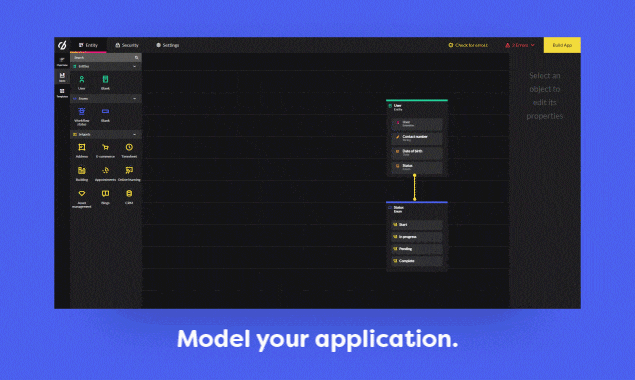Image resolution: width=635 pixels, height=380 pixels.
Task: Select the User entity icon
Action: [82, 80]
